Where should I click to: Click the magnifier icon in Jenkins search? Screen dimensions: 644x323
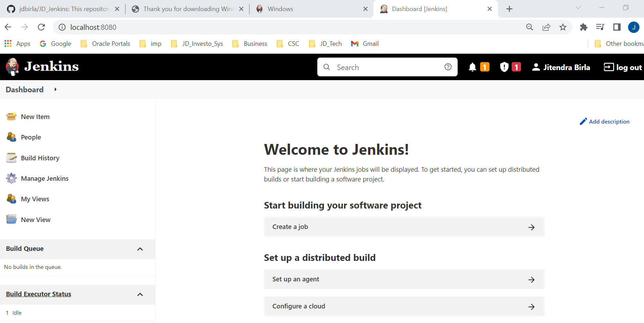pyautogui.click(x=327, y=67)
